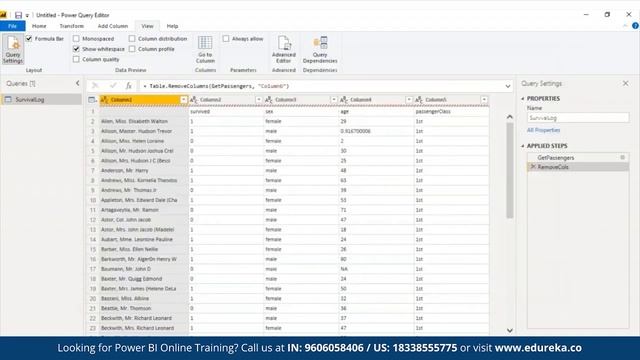Collapse the APPLIED STEPS section
Image resolution: width=640 pixels, height=360 pixels.
pyautogui.click(x=523, y=146)
